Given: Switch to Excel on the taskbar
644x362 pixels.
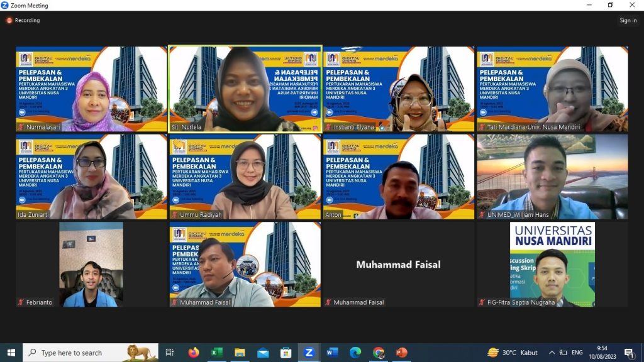Looking at the screenshot, I should [216, 353].
